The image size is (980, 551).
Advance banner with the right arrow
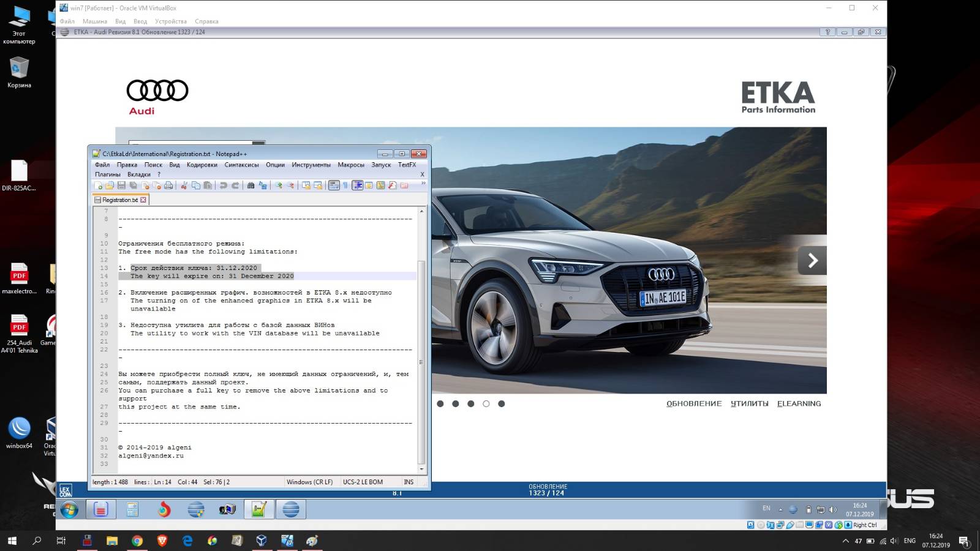pyautogui.click(x=812, y=260)
